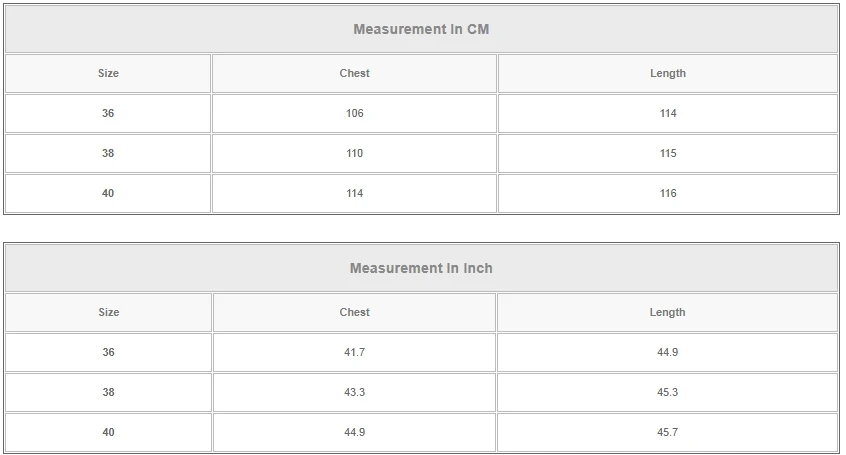This screenshot has height=455, width=846.
Task: Click the "Measurement In CM" table title
Action: pos(421,29)
